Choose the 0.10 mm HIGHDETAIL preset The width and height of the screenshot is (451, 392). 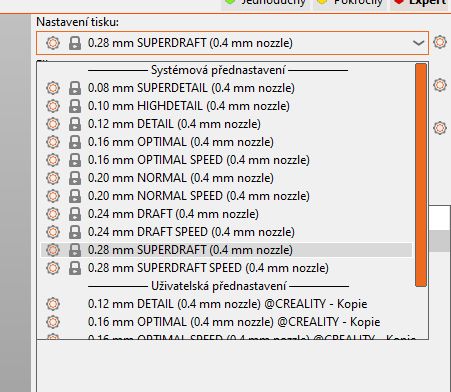tap(226, 106)
